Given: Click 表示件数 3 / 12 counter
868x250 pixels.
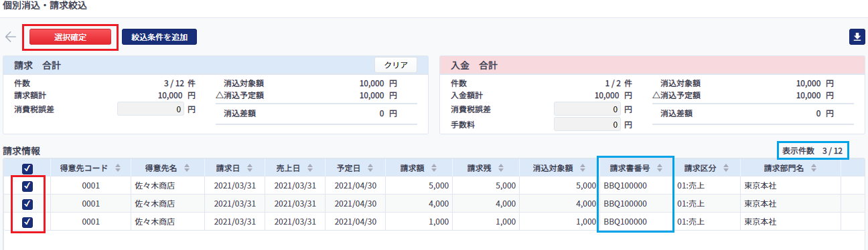Looking at the screenshot, I should coord(812,151).
